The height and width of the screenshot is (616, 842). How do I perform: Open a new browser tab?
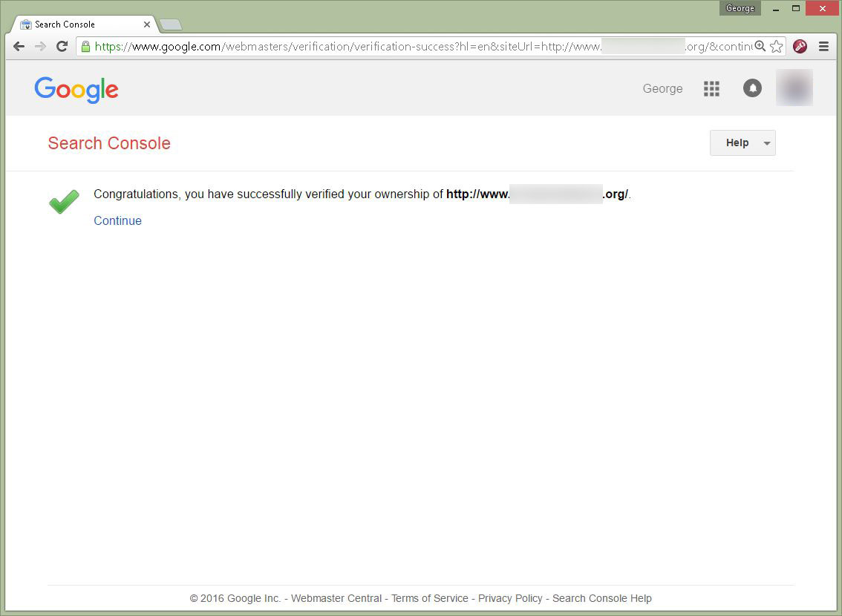(172, 24)
